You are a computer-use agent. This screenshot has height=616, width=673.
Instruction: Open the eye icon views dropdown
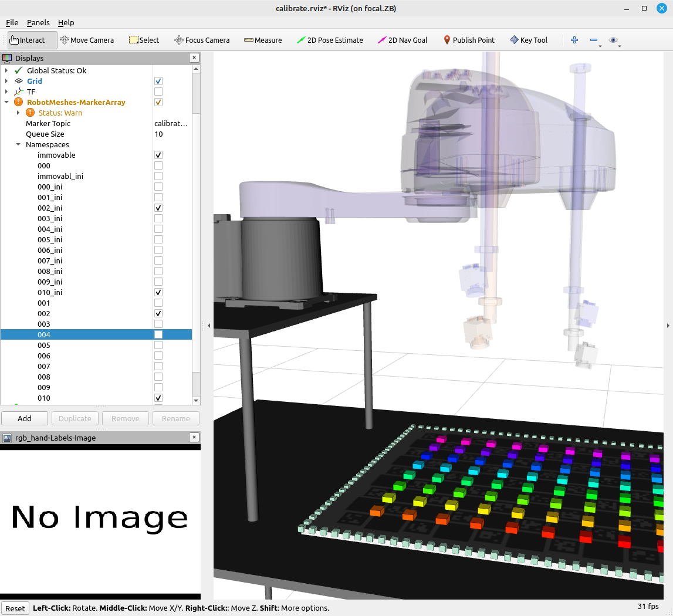tap(614, 40)
